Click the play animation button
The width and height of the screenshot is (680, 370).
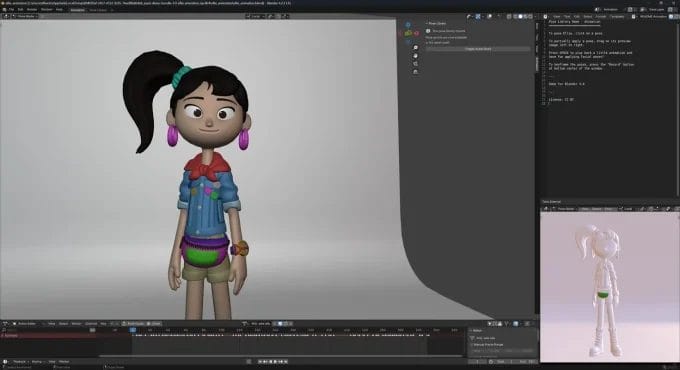(275, 361)
